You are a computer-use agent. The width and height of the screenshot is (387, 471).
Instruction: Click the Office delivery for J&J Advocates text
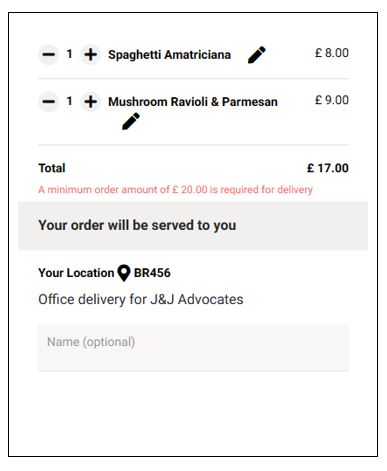141,299
